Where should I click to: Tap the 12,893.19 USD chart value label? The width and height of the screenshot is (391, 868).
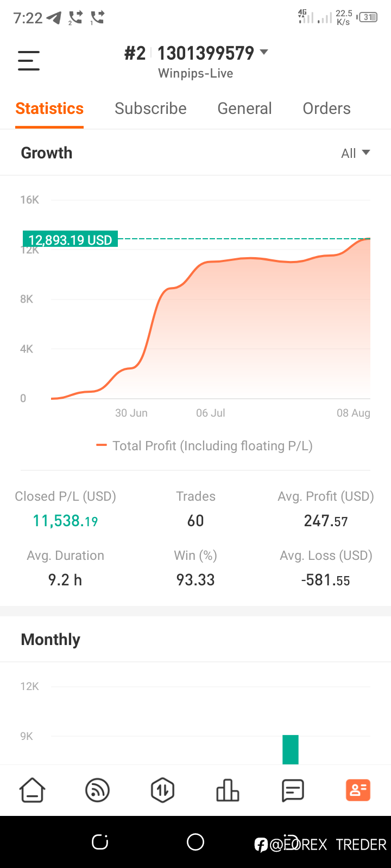click(70, 240)
